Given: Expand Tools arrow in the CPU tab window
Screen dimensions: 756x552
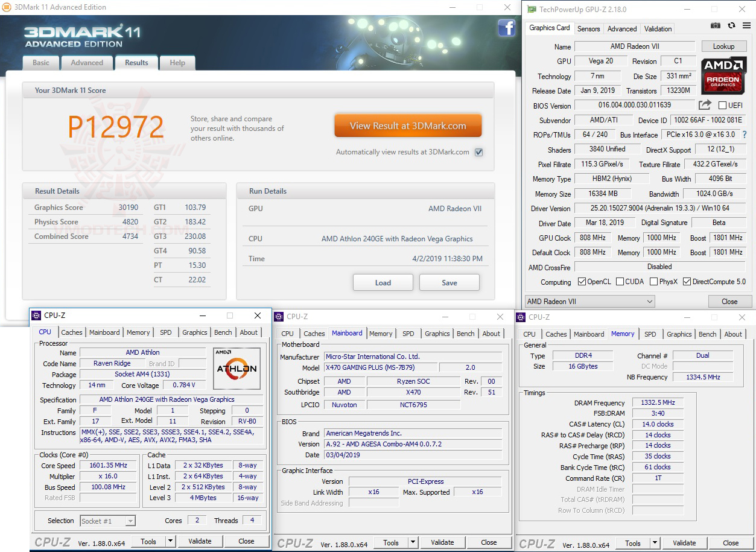Looking at the screenshot, I should point(170,542).
